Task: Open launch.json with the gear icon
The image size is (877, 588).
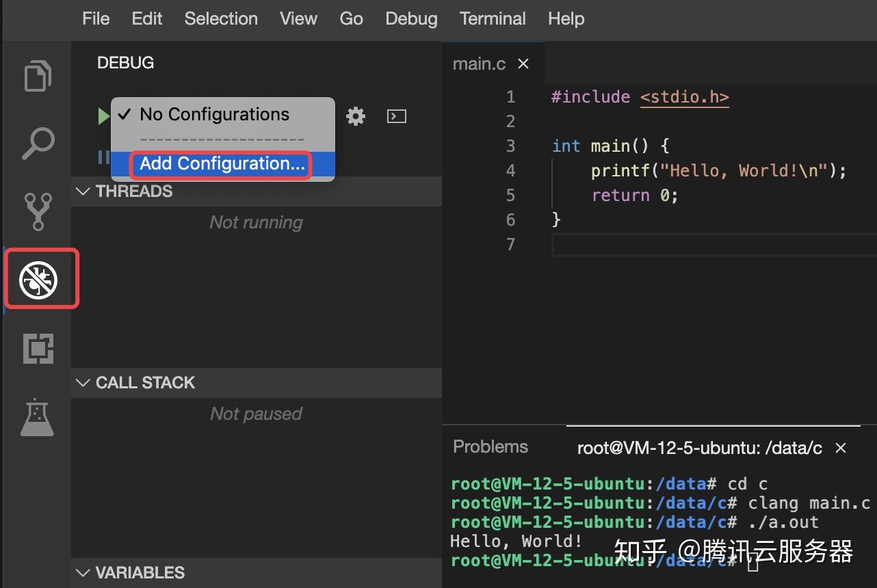Action: (x=356, y=116)
